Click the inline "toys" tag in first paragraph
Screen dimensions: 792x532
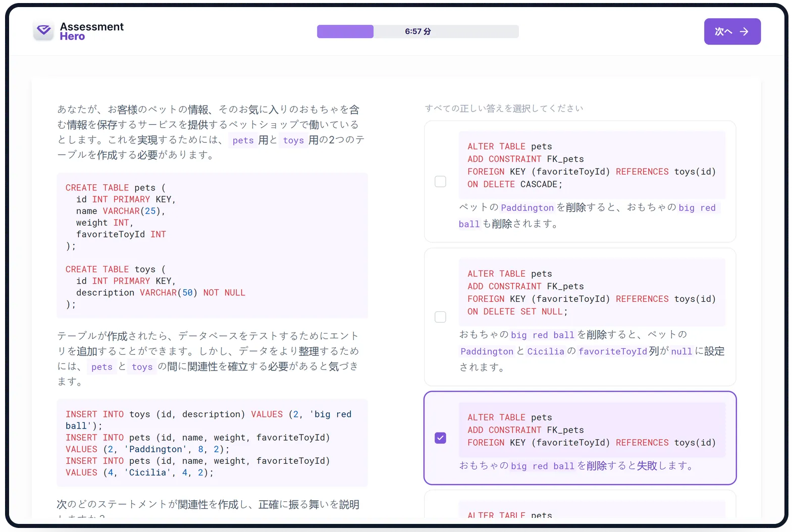[x=293, y=140]
